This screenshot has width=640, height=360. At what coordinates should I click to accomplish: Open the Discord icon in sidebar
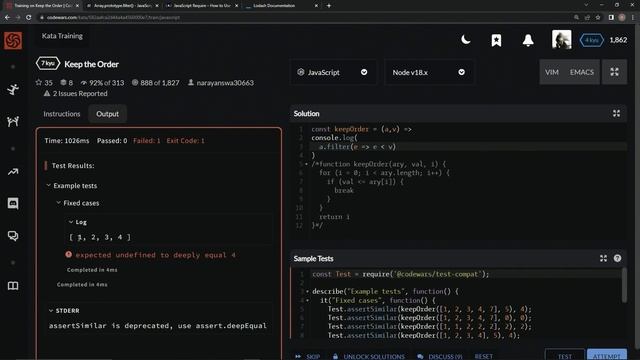13,203
